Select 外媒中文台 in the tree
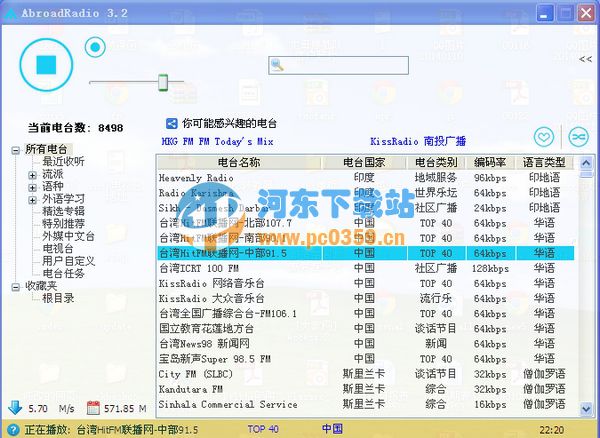 [x=68, y=236]
